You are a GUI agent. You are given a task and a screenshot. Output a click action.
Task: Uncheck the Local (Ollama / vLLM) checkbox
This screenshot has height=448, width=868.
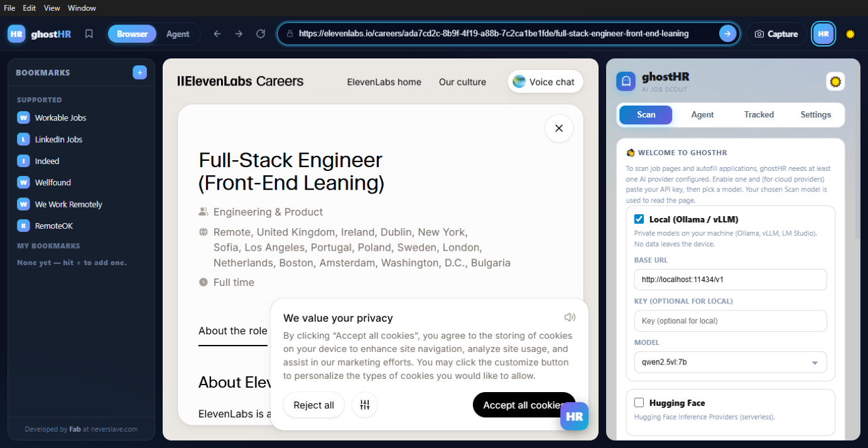639,219
